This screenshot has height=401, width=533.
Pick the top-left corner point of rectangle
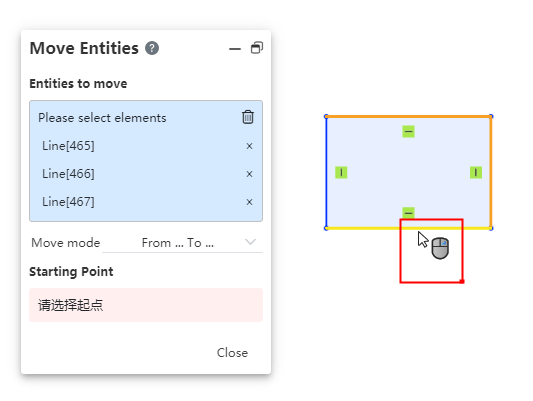pyautogui.click(x=326, y=117)
